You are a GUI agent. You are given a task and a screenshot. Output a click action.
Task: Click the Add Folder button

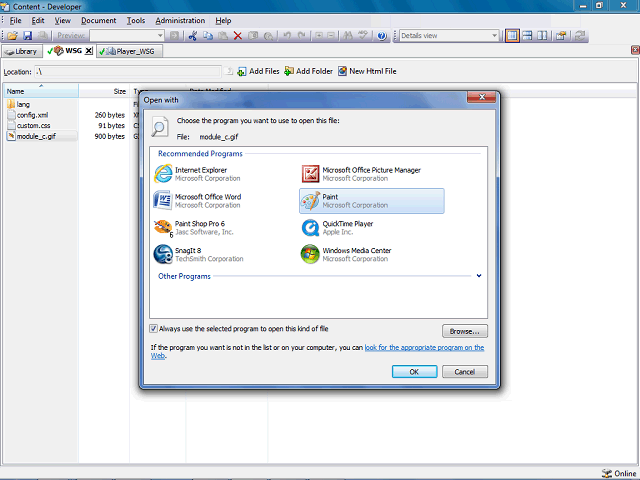tap(308, 71)
